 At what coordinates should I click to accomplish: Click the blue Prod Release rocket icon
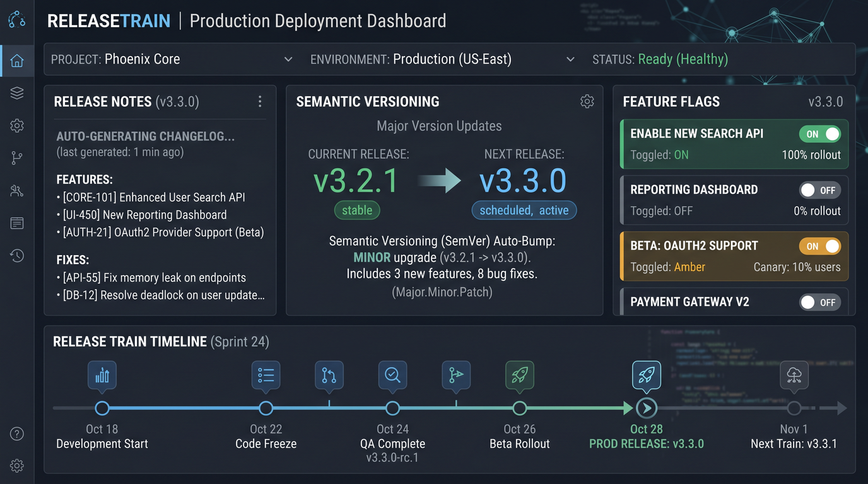[647, 376]
